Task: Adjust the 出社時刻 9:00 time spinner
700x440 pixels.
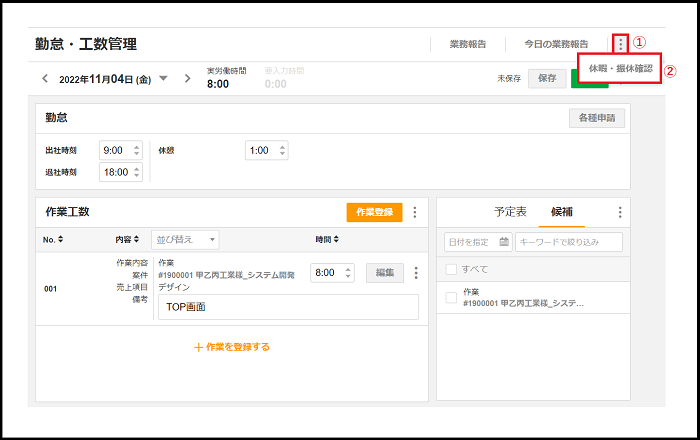Action: [134, 150]
